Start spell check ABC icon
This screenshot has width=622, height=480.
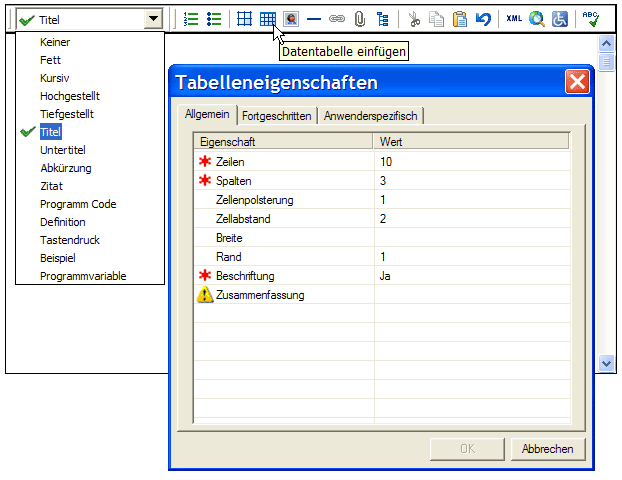(x=591, y=19)
